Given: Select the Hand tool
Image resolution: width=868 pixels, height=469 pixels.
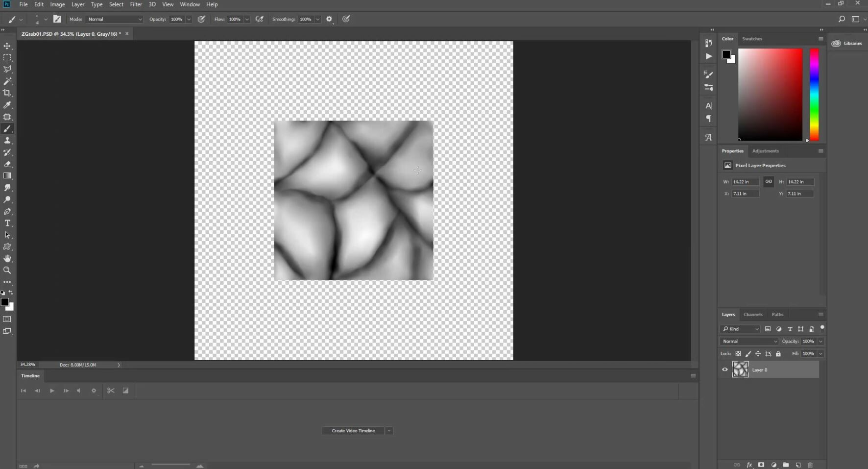Looking at the screenshot, I should pos(7,259).
